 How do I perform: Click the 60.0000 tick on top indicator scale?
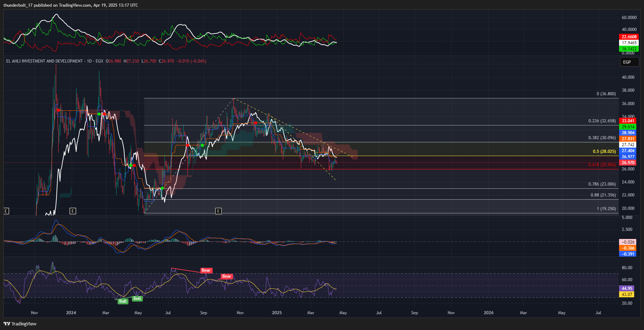coord(629,18)
